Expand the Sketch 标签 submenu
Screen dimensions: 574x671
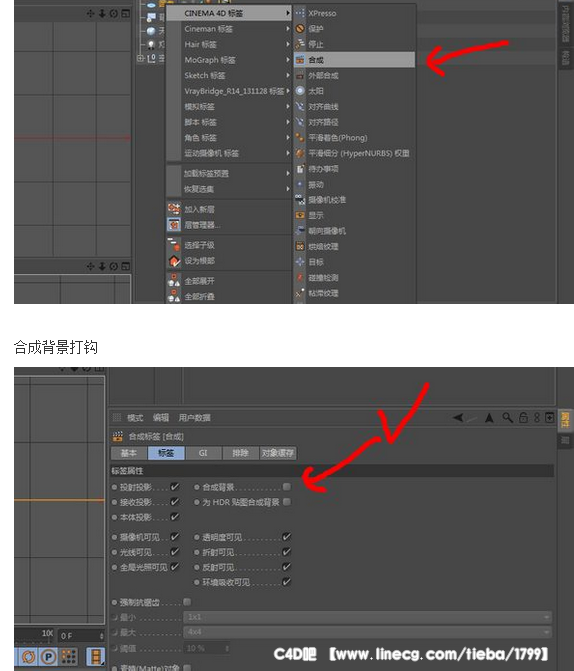click(x=229, y=75)
